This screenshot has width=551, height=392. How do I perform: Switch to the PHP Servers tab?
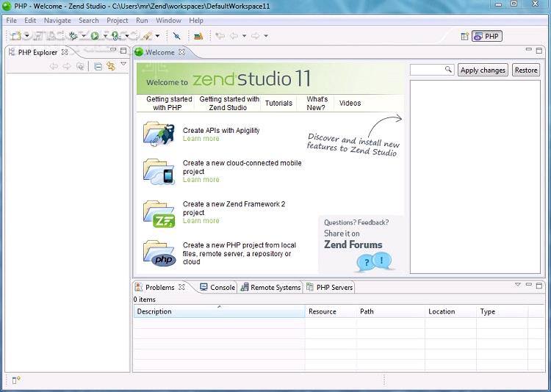coord(330,287)
